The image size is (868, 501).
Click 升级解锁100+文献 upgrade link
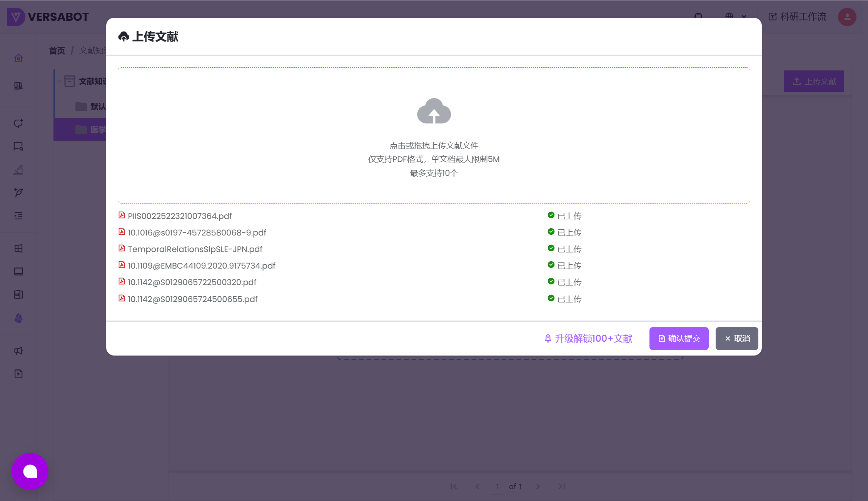(588, 339)
